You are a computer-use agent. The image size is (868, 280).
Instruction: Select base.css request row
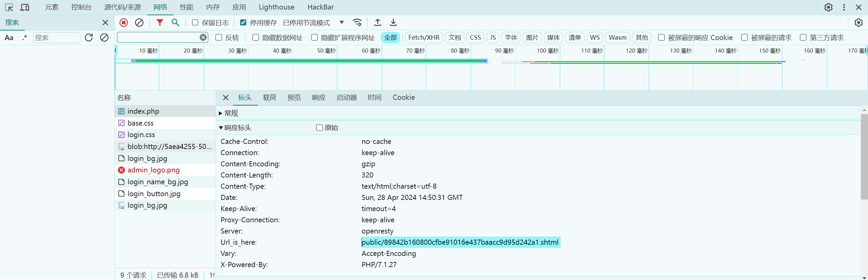(165, 123)
